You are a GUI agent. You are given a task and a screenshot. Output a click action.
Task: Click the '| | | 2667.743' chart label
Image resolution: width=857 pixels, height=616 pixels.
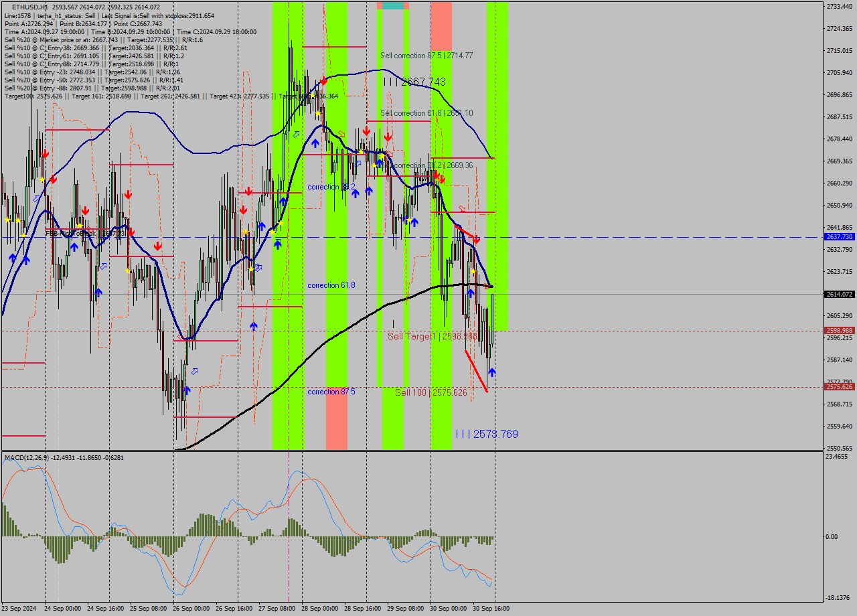tap(415, 82)
